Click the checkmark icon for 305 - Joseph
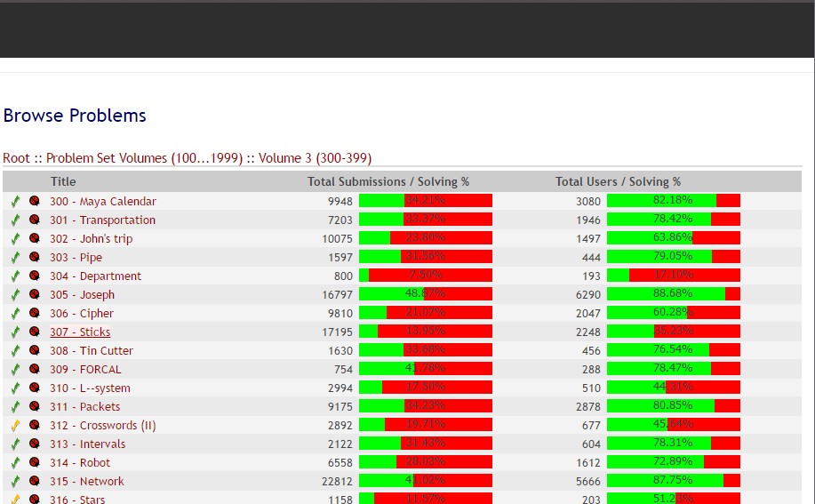 (16, 294)
